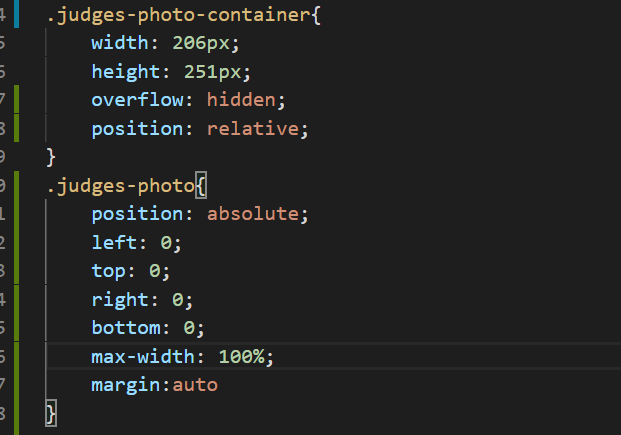Screen dimensions: 621x435
Task: Click the height property name
Action: tap(124, 73)
